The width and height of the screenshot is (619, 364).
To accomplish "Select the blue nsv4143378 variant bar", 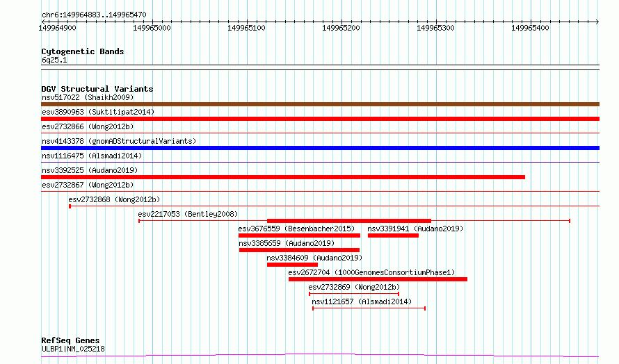I will coord(320,148).
